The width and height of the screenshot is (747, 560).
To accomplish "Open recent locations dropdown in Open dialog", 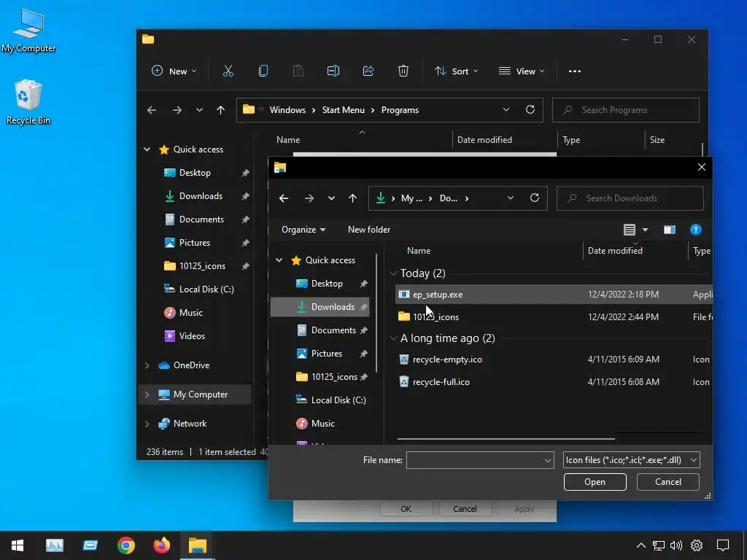I will point(331,198).
